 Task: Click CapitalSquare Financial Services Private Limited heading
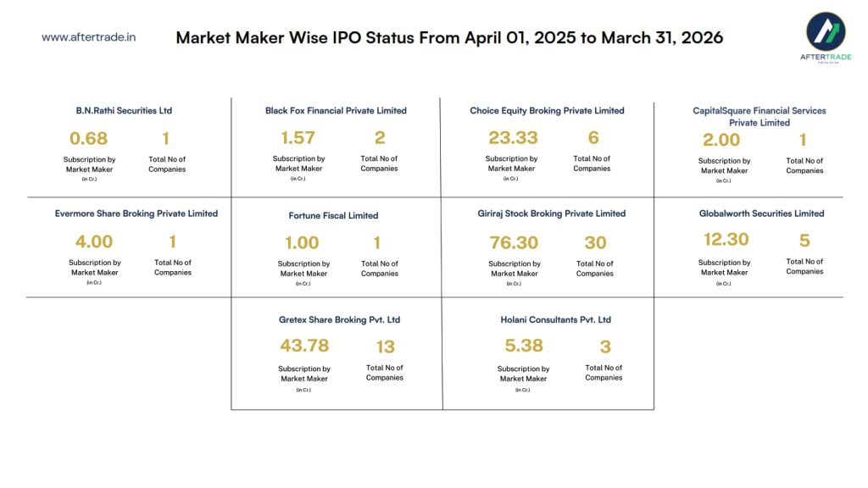coord(759,116)
